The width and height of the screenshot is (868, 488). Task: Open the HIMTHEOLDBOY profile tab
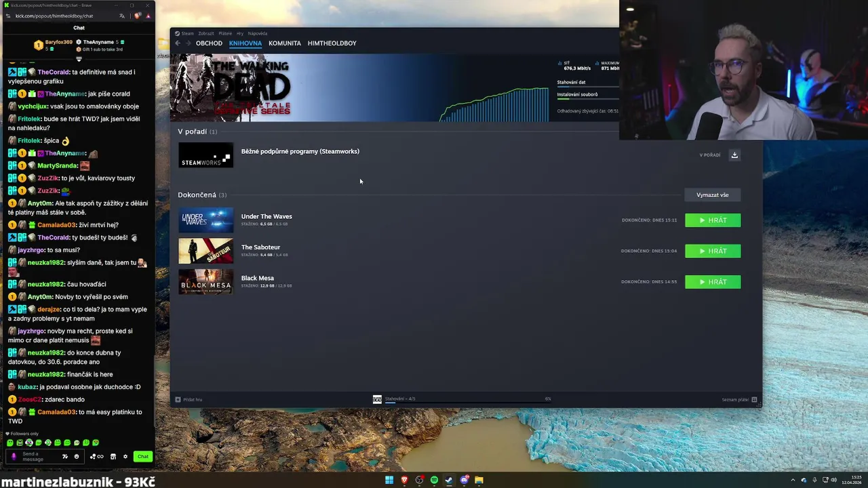pyautogui.click(x=332, y=43)
